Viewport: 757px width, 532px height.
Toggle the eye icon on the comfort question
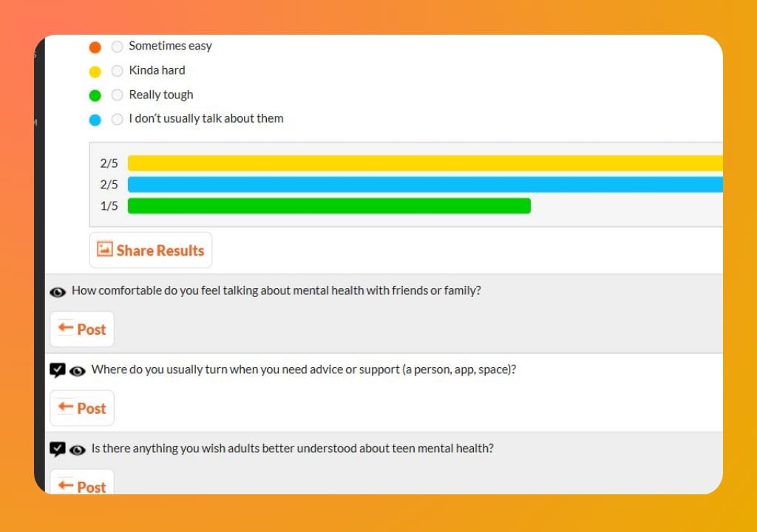pyautogui.click(x=58, y=292)
